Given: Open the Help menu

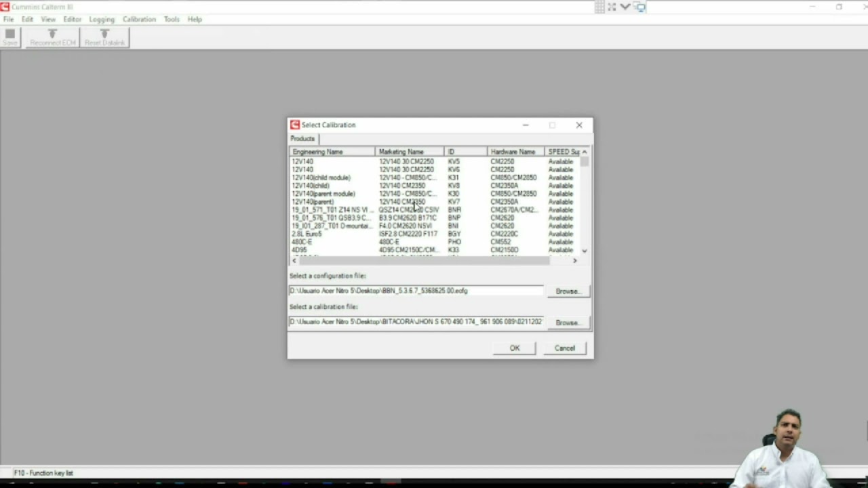Looking at the screenshot, I should coord(195,19).
